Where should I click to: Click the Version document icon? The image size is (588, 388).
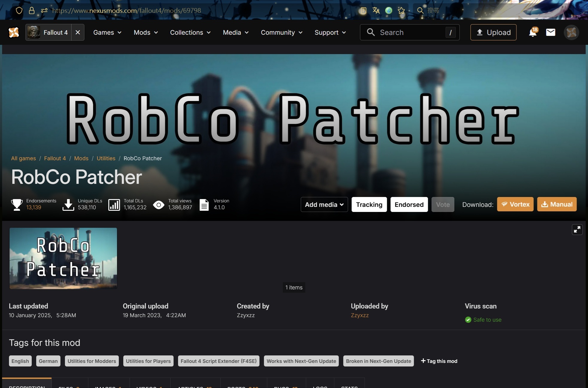click(204, 205)
